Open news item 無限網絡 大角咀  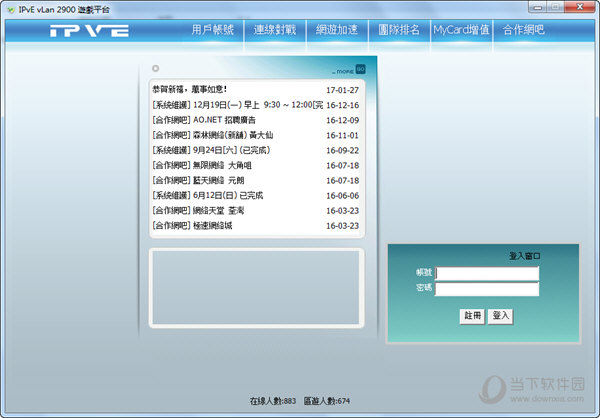coord(202,165)
